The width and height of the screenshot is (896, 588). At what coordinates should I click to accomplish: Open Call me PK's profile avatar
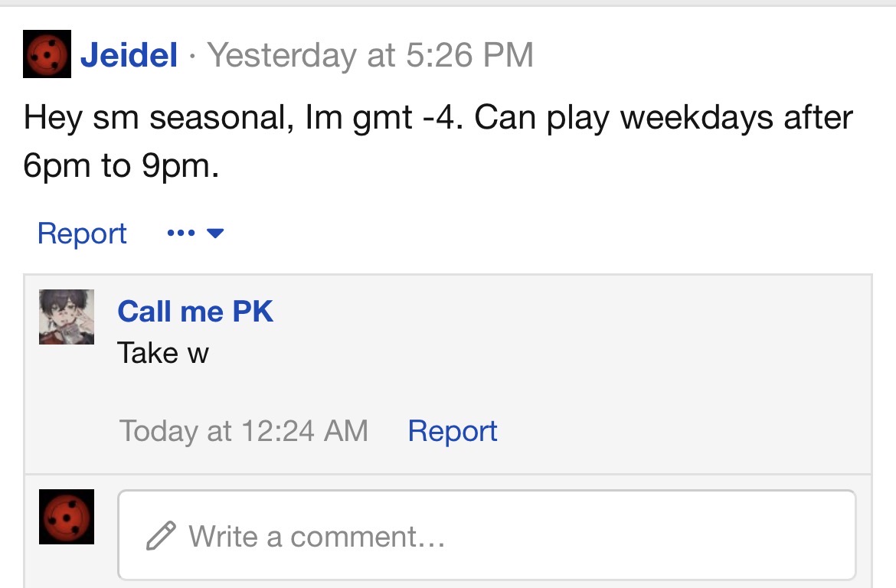coord(67,317)
